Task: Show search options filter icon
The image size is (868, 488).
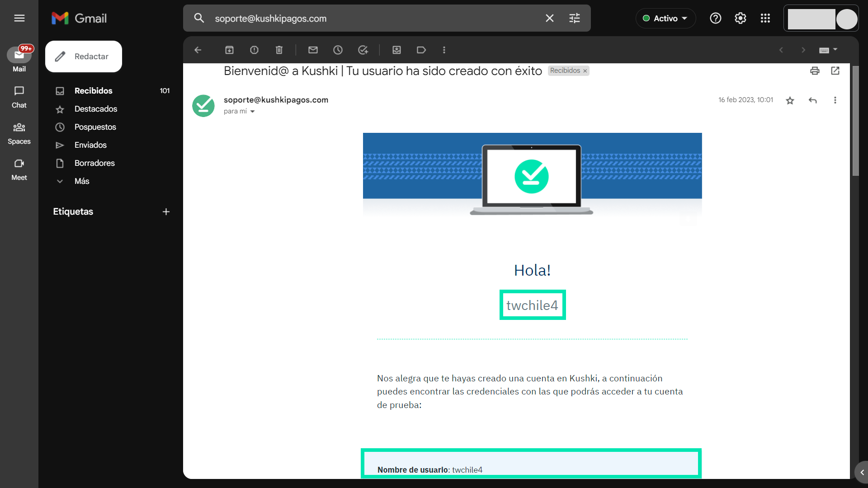Action: 574,18
